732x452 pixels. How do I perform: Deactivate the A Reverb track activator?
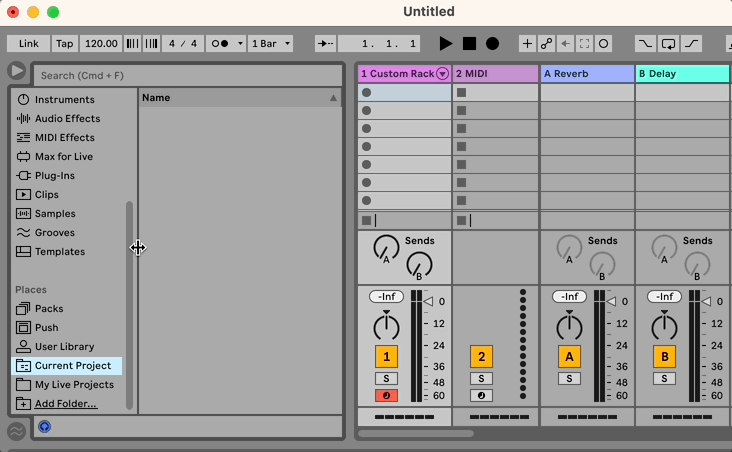point(569,357)
